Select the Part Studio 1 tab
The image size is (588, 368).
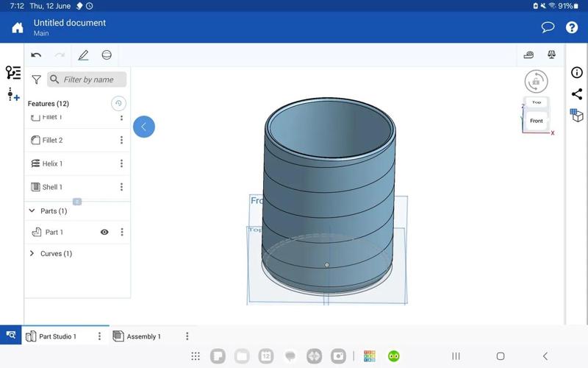point(57,336)
